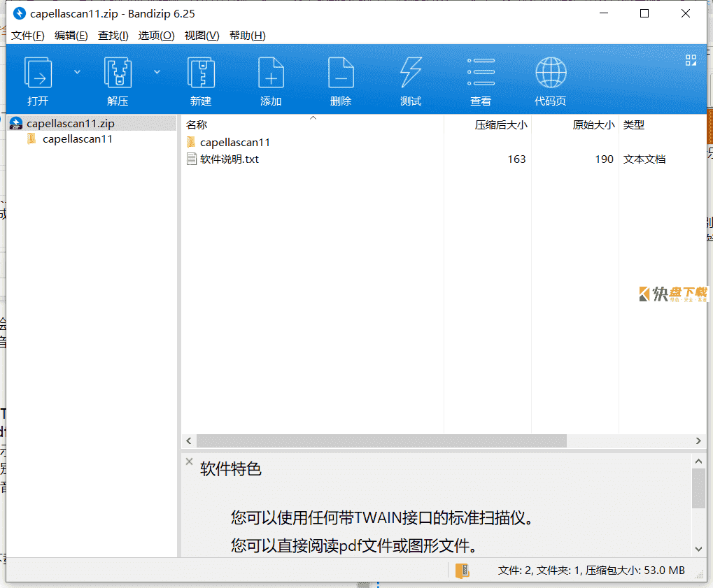713x588 pixels.
Task: Click horizontal scrollbar left arrow
Action: (x=189, y=440)
